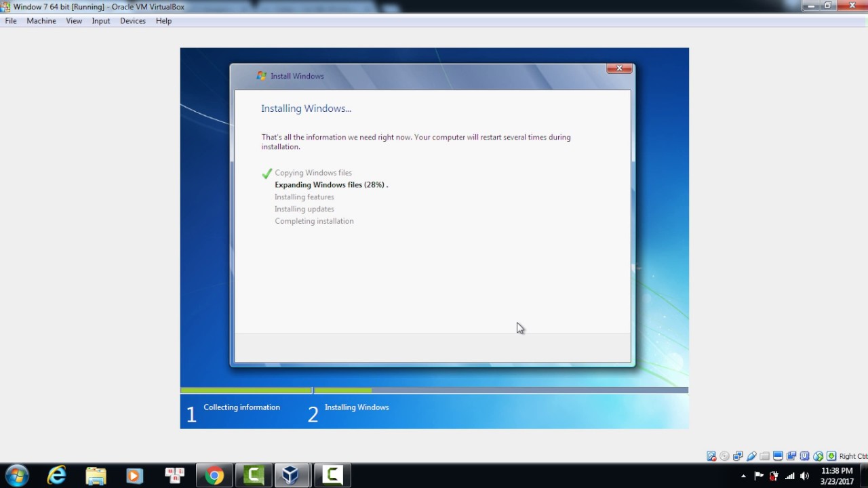
Task: Click the shared folders status icon
Action: (x=765, y=456)
